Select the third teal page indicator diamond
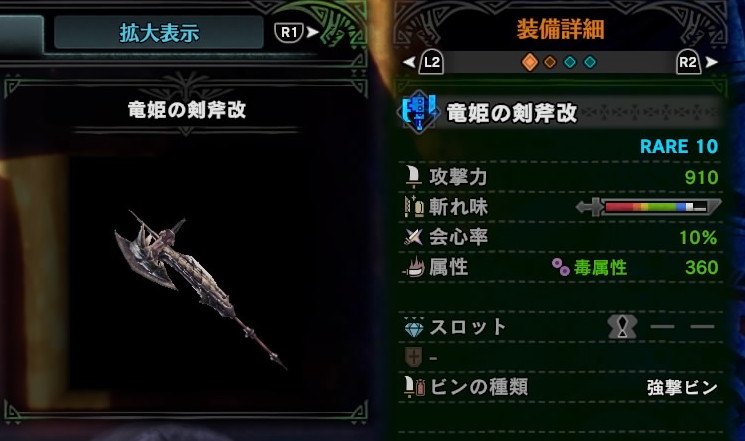This screenshot has width=745, height=441. pos(570,62)
